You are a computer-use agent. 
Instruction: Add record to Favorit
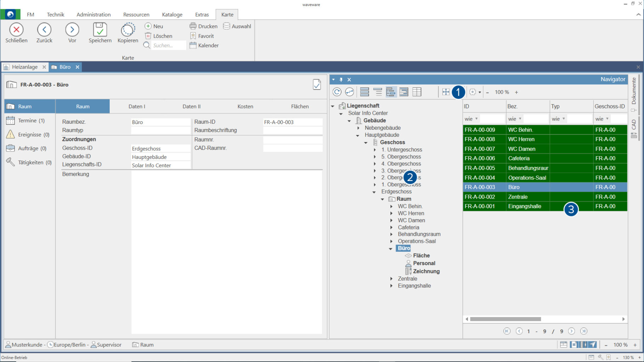202,36
